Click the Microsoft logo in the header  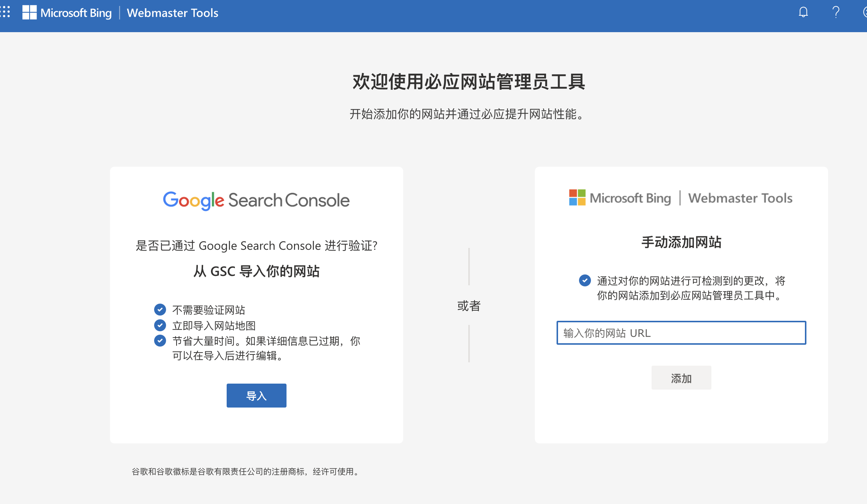[30, 12]
